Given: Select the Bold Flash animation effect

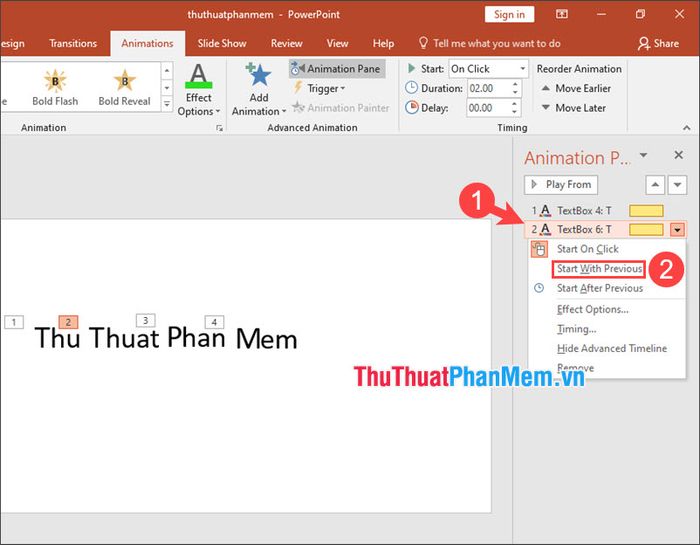Looking at the screenshot, I should click(x=55, y=87).
